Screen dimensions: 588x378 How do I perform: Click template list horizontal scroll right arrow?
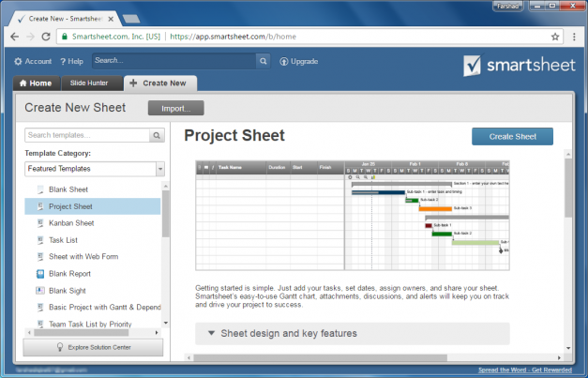click(157, 332)
